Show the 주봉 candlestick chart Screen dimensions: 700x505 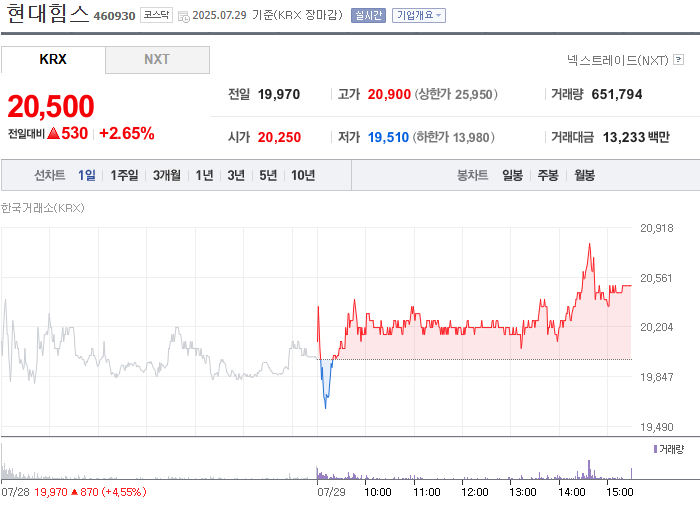pos(548,175)
